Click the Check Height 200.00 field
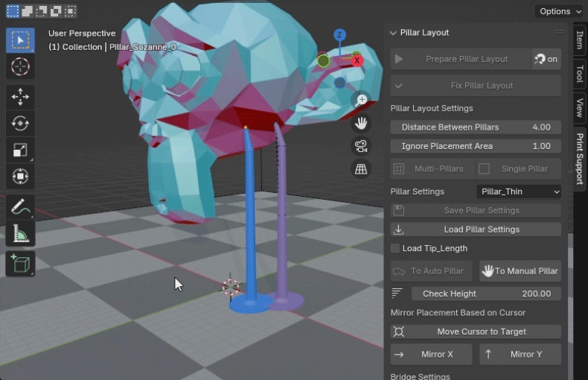Screen dimensions: 588x380 click(x=486, y=294)
